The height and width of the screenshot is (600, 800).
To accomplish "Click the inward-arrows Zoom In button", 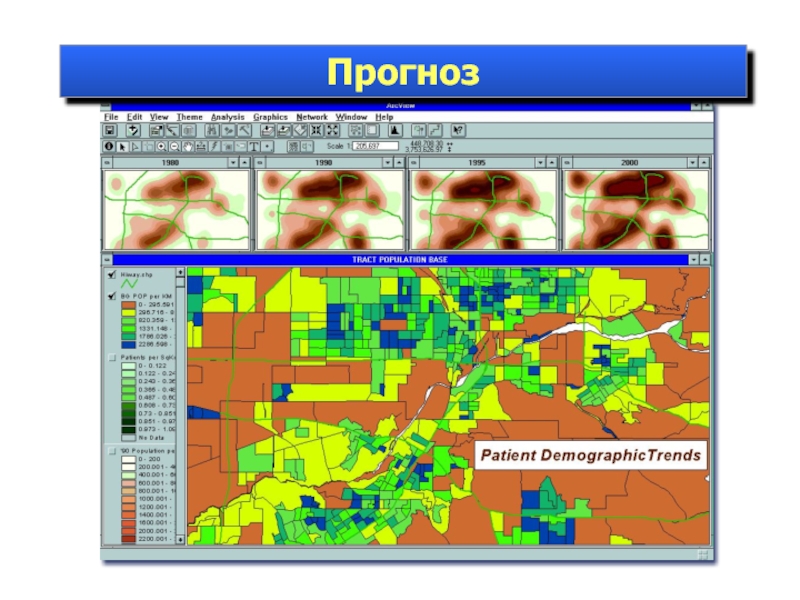I will [x=316, y=131].
